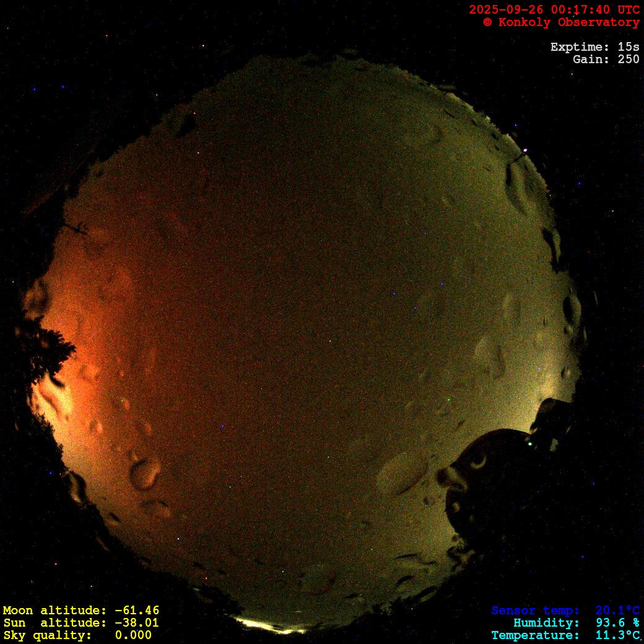Select the Temperature 11.3°C reading
The width and height of the screenshot is (644, 644).
(x=565, y=635)
